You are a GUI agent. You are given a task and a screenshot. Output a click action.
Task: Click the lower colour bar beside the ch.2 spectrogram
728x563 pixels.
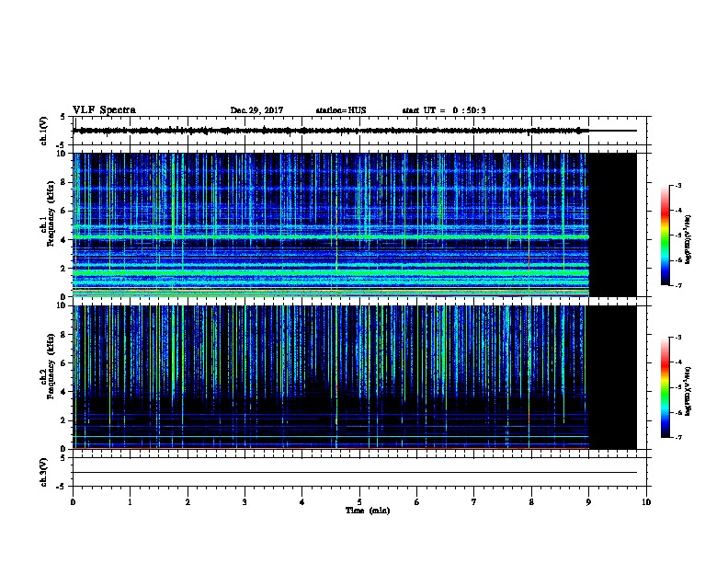click(x=665, y=387)
